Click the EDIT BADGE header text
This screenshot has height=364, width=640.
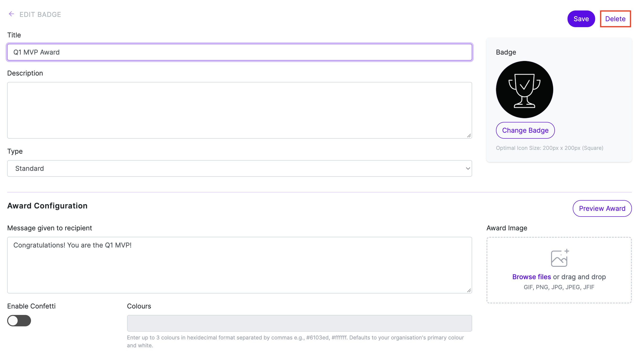pos(40,15)
